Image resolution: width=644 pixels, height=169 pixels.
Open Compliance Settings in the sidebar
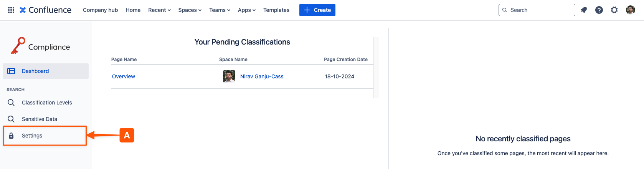click(32, 136)
